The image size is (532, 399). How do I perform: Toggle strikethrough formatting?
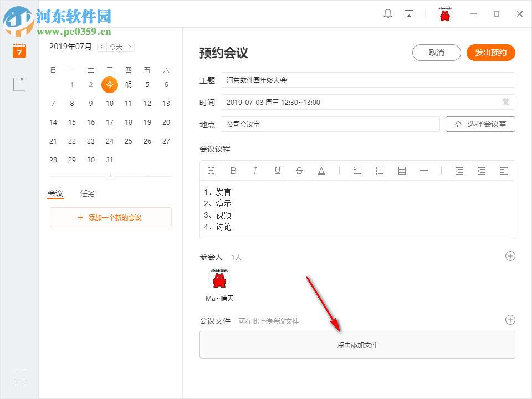[x=299, y=171]
